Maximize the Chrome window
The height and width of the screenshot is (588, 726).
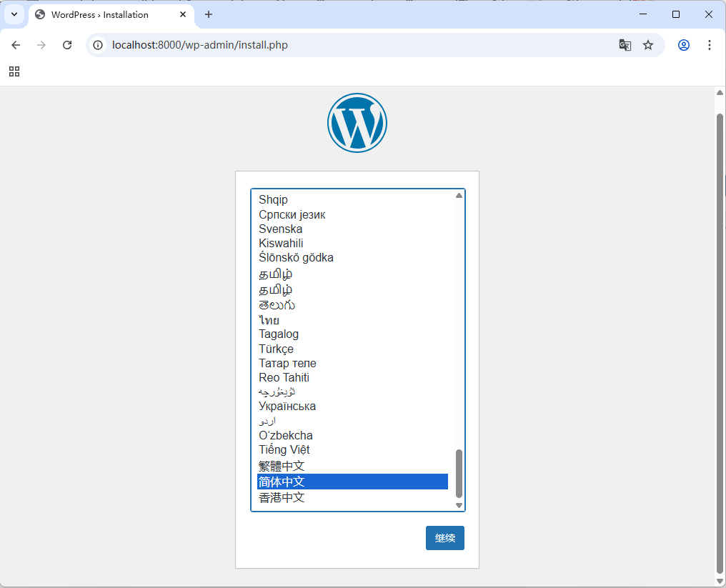click(x=675, y=14)
